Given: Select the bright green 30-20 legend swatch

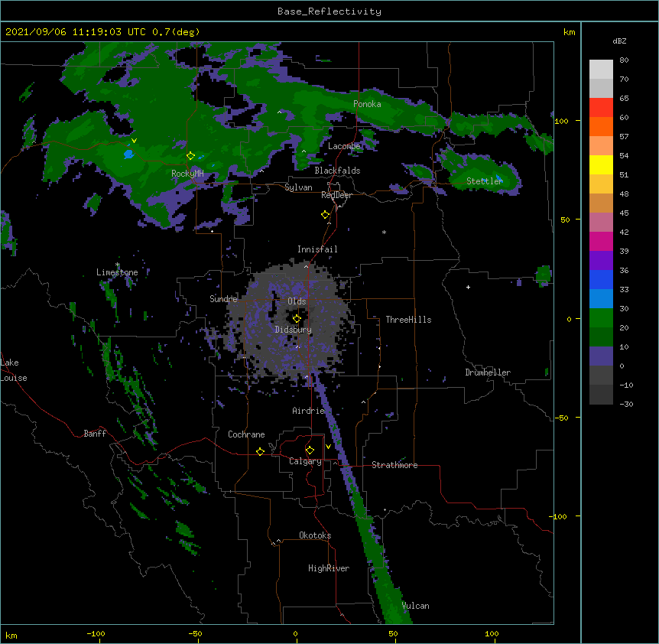Looking at the screenshot, I should coord(601,318).
